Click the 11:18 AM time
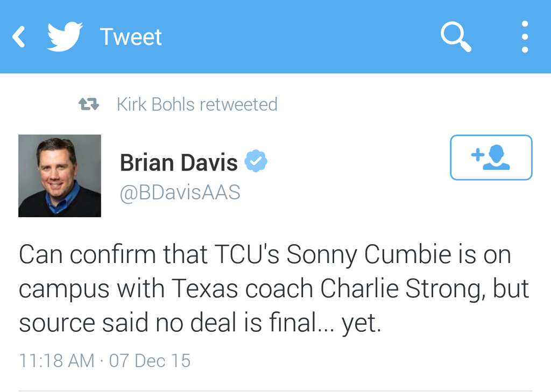The width and height of the screenshot is (551, 392). click(56, 360)
